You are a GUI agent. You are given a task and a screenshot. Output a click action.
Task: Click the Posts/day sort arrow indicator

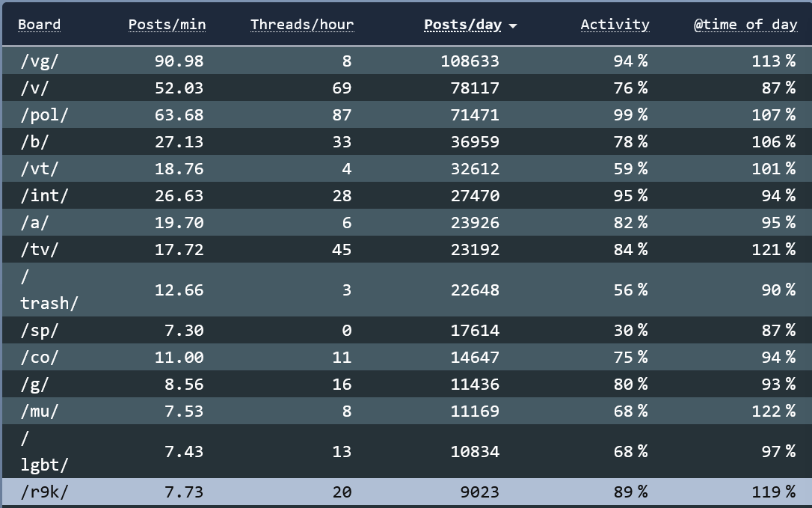coord(513,25)
